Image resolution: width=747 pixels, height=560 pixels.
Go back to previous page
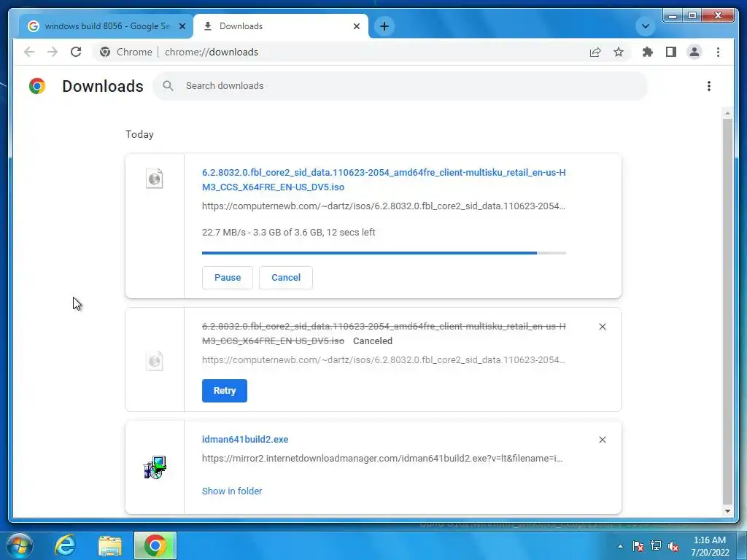(x=29, y=52)
